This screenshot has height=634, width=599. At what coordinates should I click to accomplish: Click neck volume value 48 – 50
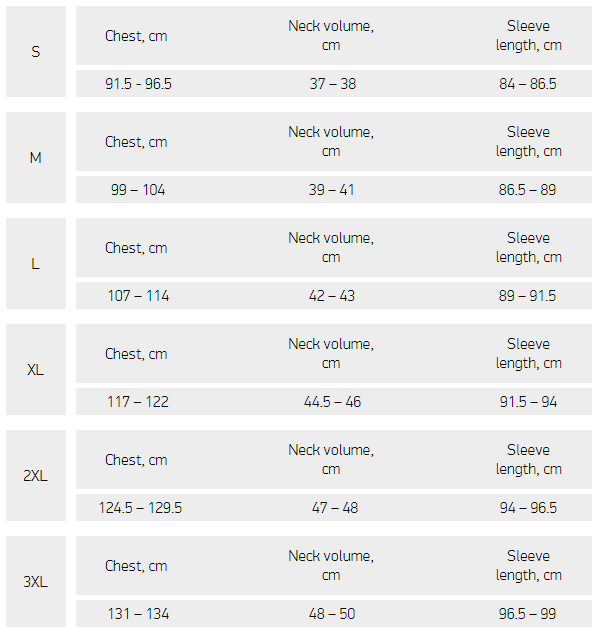(332, 613)
